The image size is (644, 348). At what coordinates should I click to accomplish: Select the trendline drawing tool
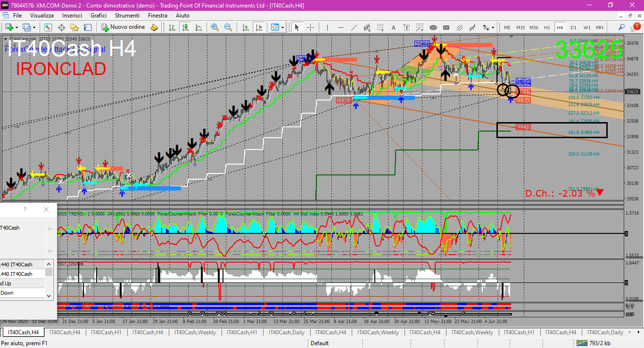(x=354, y=27)
